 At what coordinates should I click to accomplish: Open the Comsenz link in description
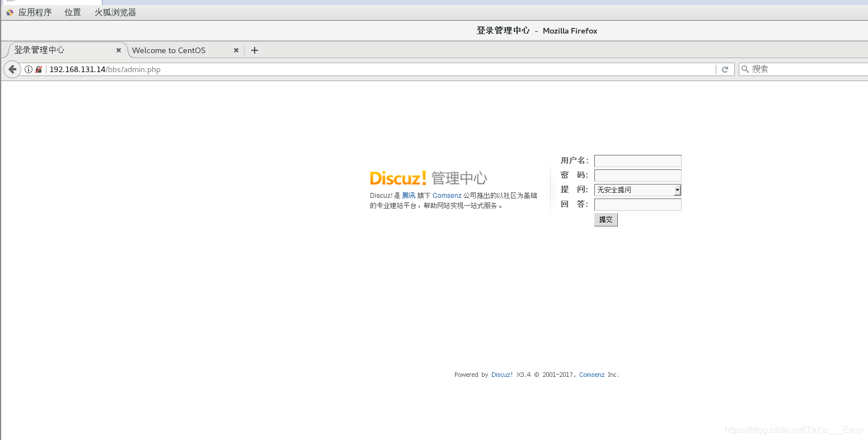click(447, 196)
